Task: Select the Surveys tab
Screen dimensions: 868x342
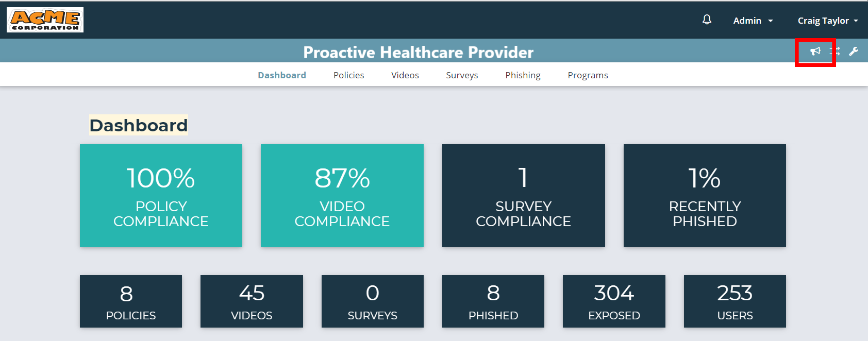Action: click(x=462, y=75)
